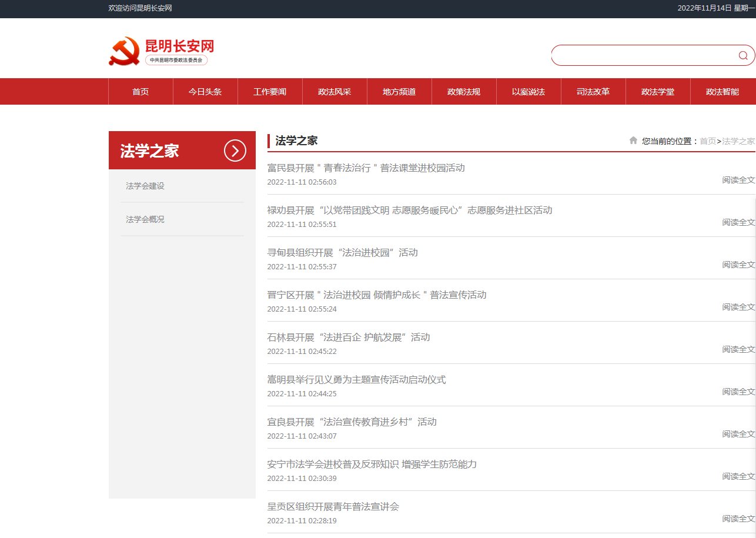Open 安宁市法学会 anti-cult knowledge article
Screen dimensions: 756x538
coord(372,465)
